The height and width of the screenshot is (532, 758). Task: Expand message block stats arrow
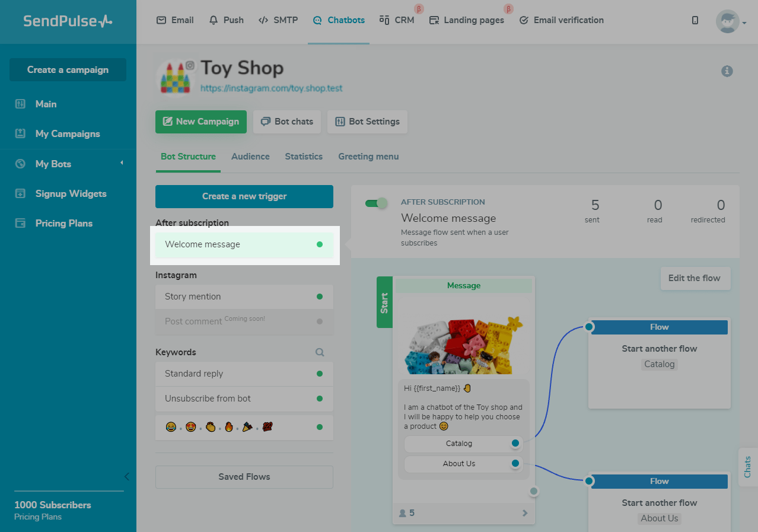click(x=525, y=513)
